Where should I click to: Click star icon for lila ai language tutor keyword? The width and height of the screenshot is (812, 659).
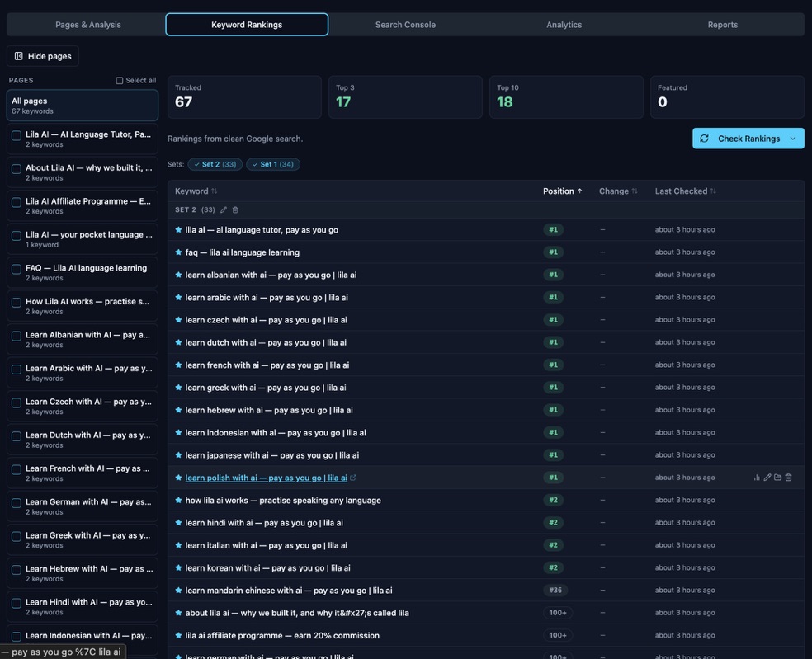(178, 230)
